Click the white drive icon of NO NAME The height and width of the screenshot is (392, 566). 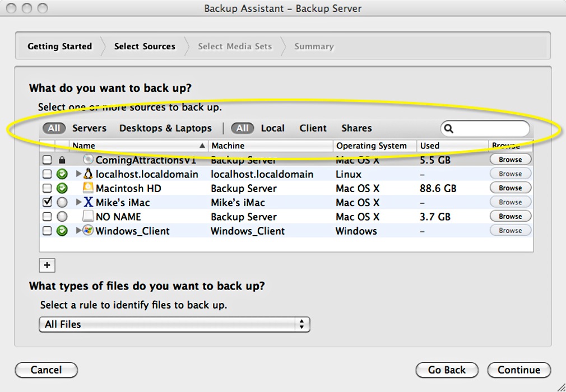coord(88,216)
